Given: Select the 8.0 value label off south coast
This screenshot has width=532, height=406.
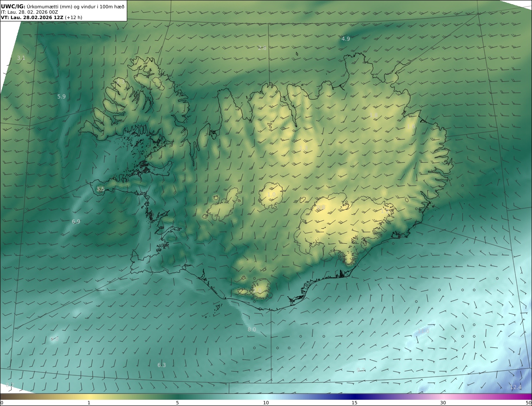Looking at the screenshot, I should [x=252, y=330].
